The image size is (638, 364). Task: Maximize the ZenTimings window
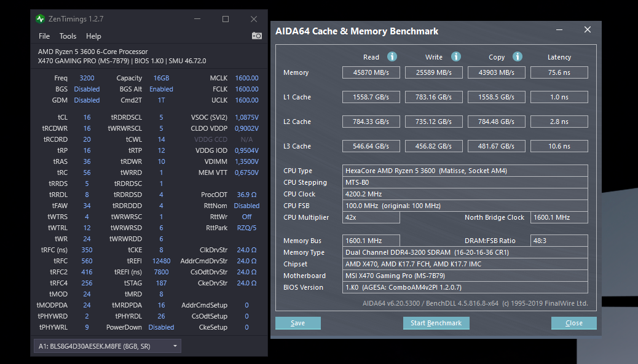pyautogui.click(x=226, y=18)
